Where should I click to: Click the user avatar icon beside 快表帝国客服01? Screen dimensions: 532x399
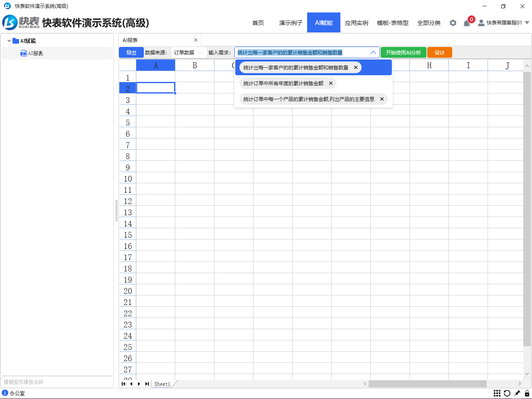coord(481,23)
